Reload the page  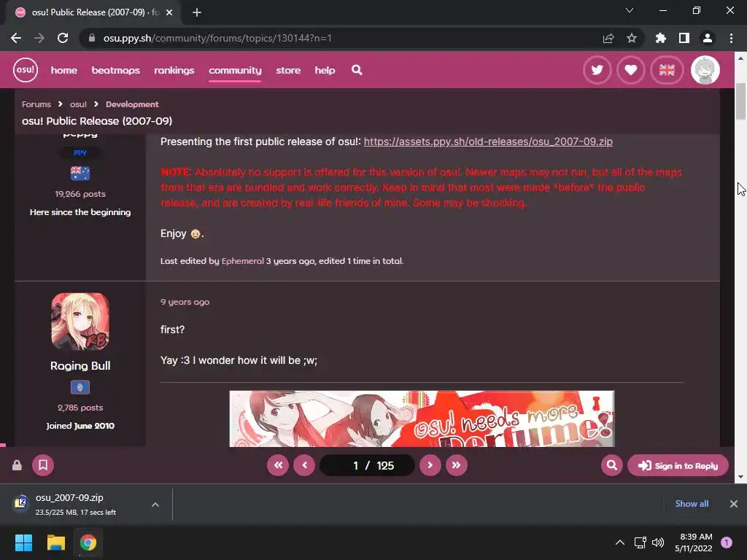[x=63, y=38]
